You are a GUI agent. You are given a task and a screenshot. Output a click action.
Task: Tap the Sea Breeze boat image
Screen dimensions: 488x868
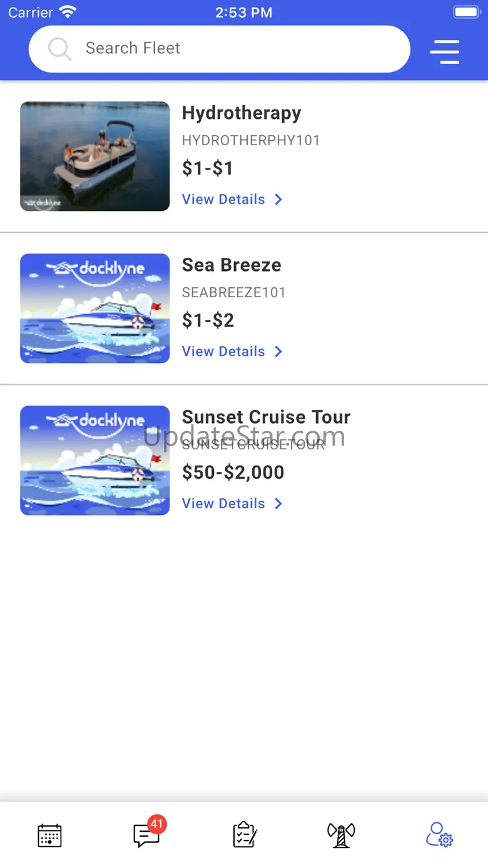95,309
